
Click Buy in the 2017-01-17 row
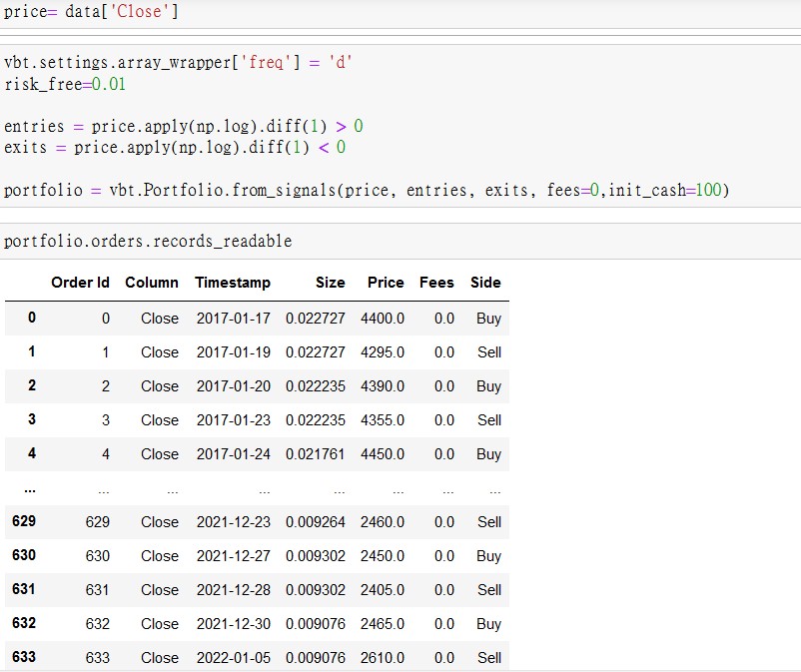coord(488,320)
